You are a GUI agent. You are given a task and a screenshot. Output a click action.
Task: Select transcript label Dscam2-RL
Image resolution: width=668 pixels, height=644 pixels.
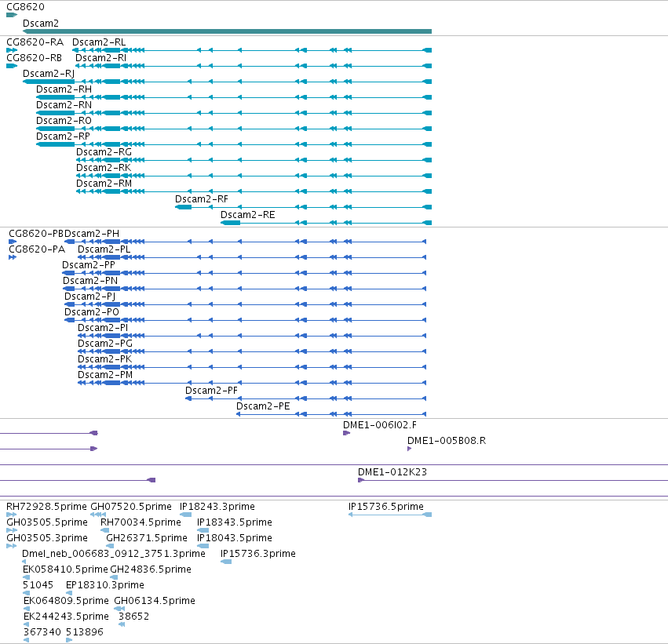coord(99,42)
